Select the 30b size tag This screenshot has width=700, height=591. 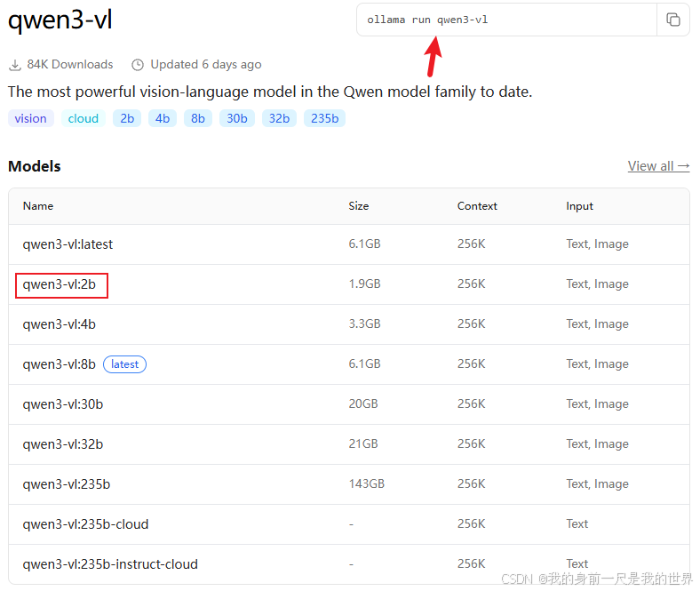pos(237,118)
